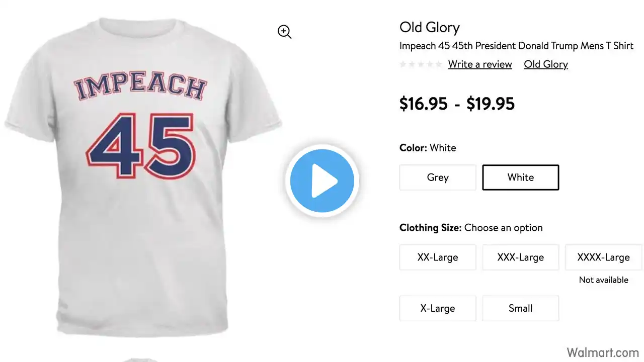Open the Write a review link
This screenshot has width=644, height=362.
[x=480, y=64]
